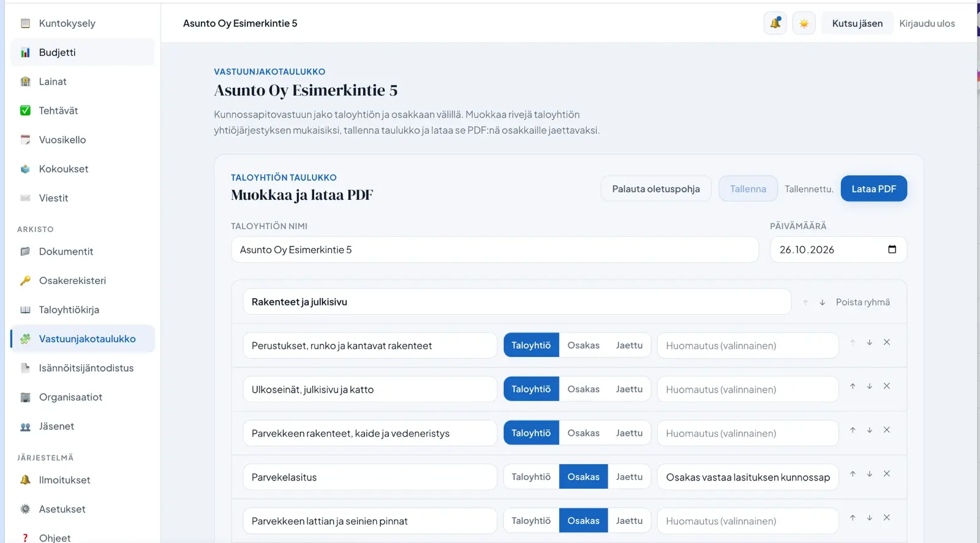Move Ulkoseinät, julkisivu ja katto row down
The image size is (980, 543).
(x=869, y=386)
